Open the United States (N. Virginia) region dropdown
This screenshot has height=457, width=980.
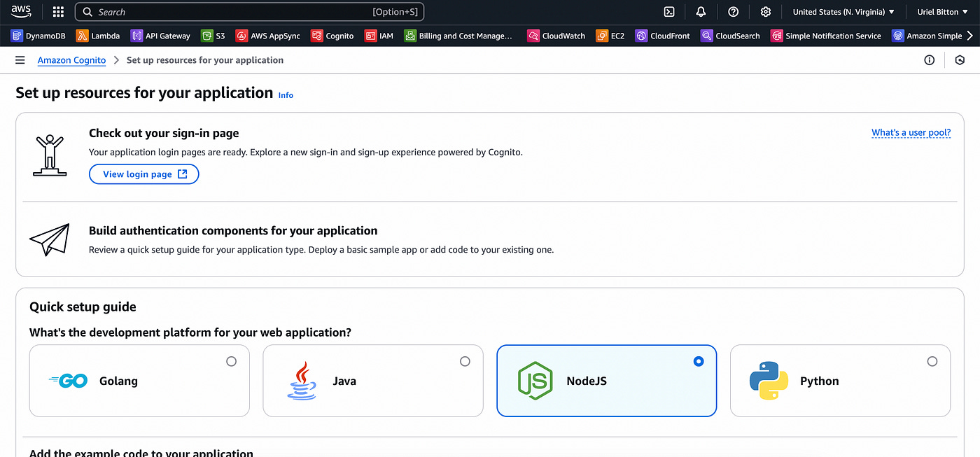843,12
